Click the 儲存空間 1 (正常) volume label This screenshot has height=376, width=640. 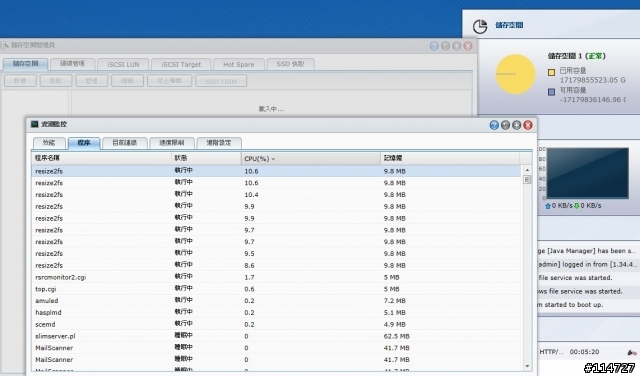point(577,56)
